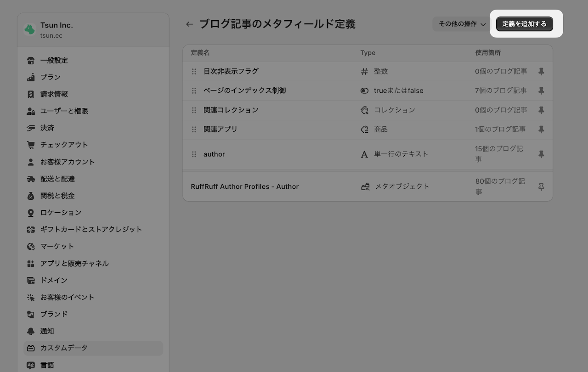Click the 定義を追加する button
588x372 pixels.
(x=524, y=24)
